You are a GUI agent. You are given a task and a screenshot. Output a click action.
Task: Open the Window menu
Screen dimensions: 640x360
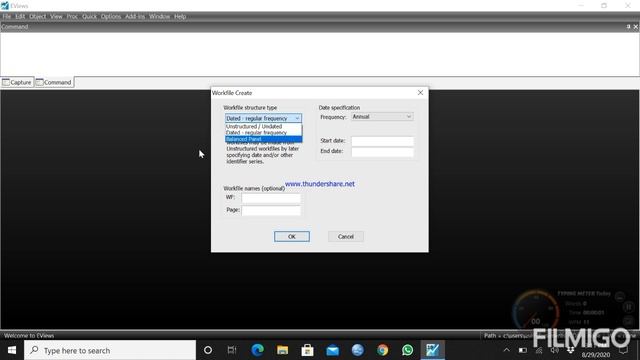(x=159, y=16)
